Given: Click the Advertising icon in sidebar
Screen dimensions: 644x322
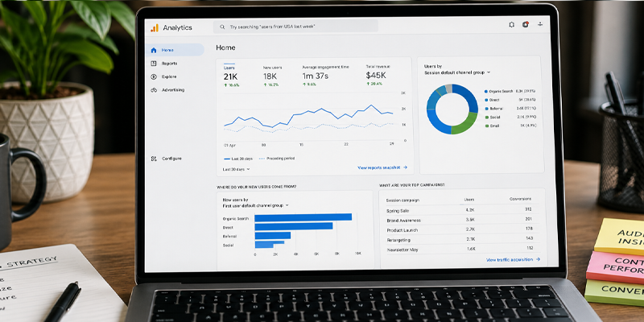Looking at the screenshot, I should (154, 89).
